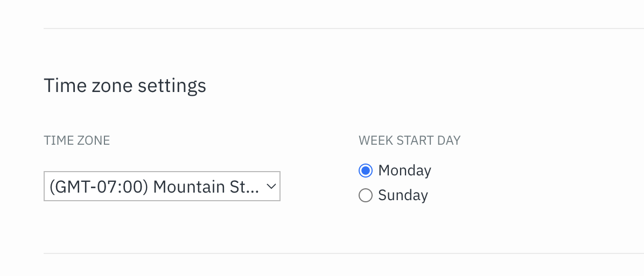This screenshot has width=644, height=276.
Task: Click the Sunday label text
Action: pos(403,195)
